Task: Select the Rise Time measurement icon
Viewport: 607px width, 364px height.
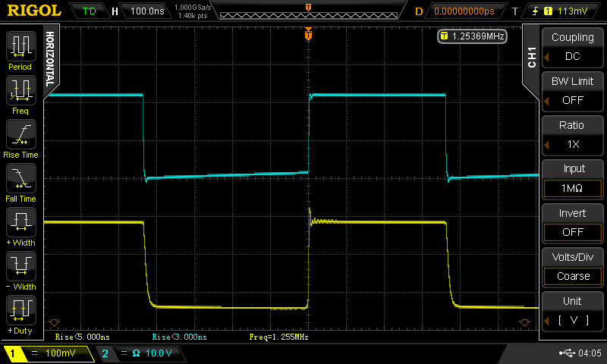Action: pyautogui.click(x=21, y=134)
